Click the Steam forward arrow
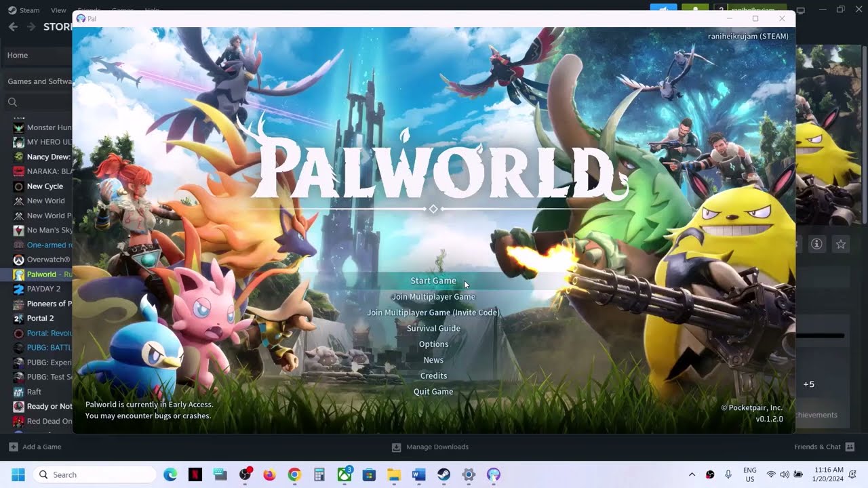868x488 pixels. [x=31, y=26]
